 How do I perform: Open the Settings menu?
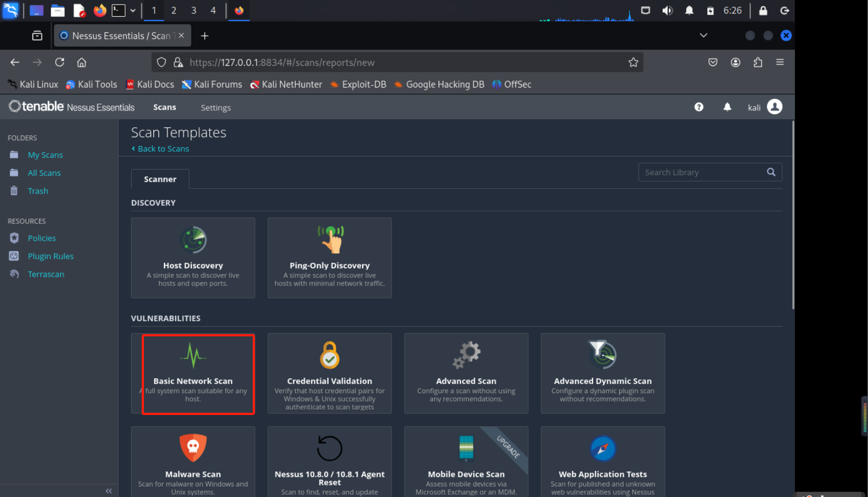click(x=216, y=108)
